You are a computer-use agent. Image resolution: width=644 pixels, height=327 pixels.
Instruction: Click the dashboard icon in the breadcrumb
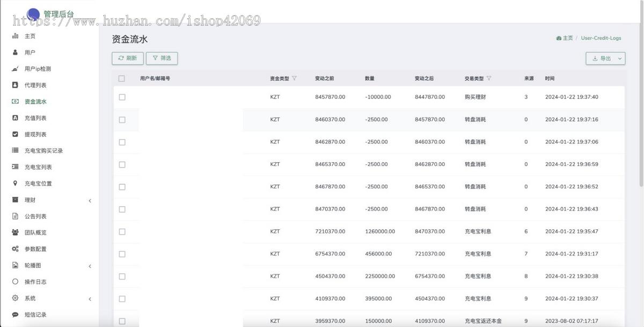point(559,38)
